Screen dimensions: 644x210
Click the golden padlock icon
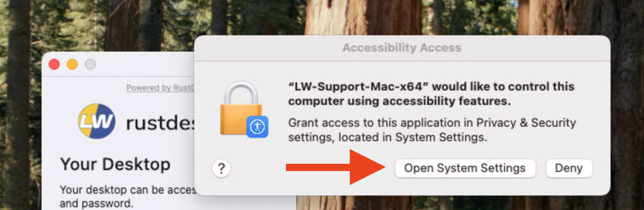pyautogui.click(x=241, y=108)
